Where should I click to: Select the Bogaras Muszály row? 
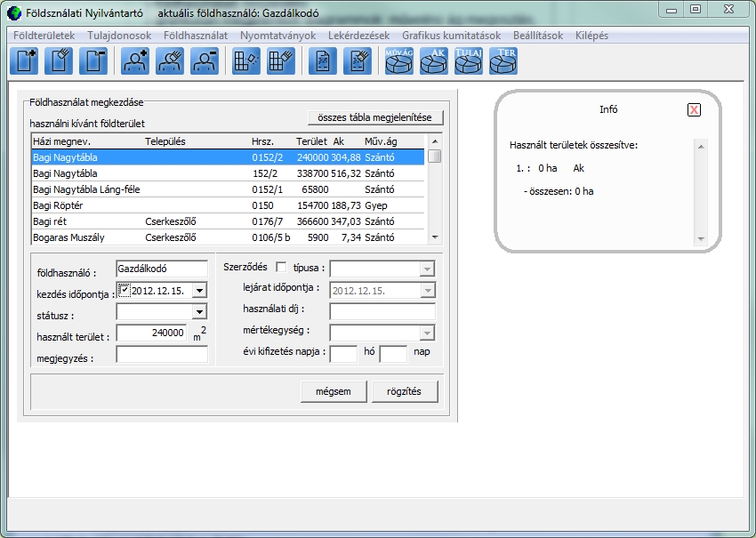point(228,237)
